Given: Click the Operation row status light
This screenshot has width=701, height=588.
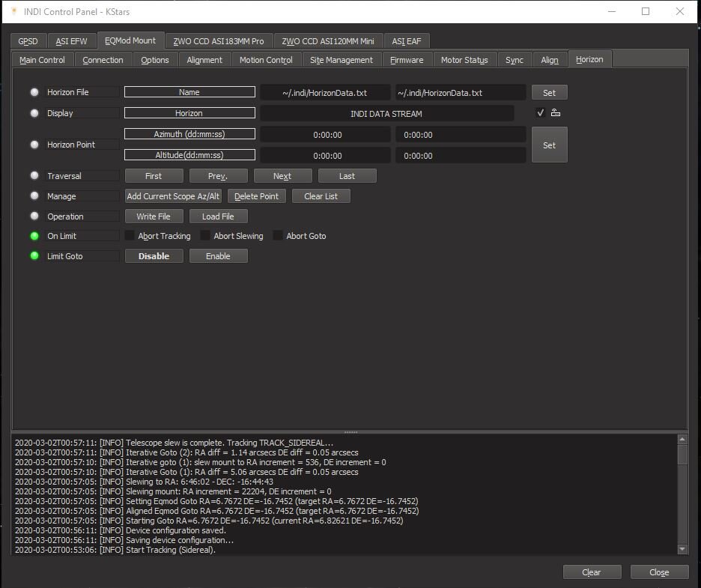Looking at the screenshot, I should click(34, 216).
